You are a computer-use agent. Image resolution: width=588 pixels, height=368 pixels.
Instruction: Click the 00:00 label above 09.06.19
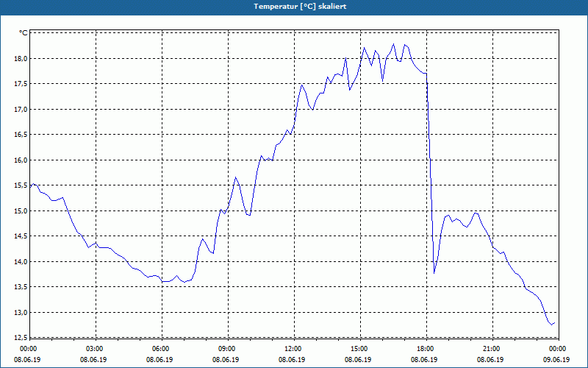(x=559, y=349)
